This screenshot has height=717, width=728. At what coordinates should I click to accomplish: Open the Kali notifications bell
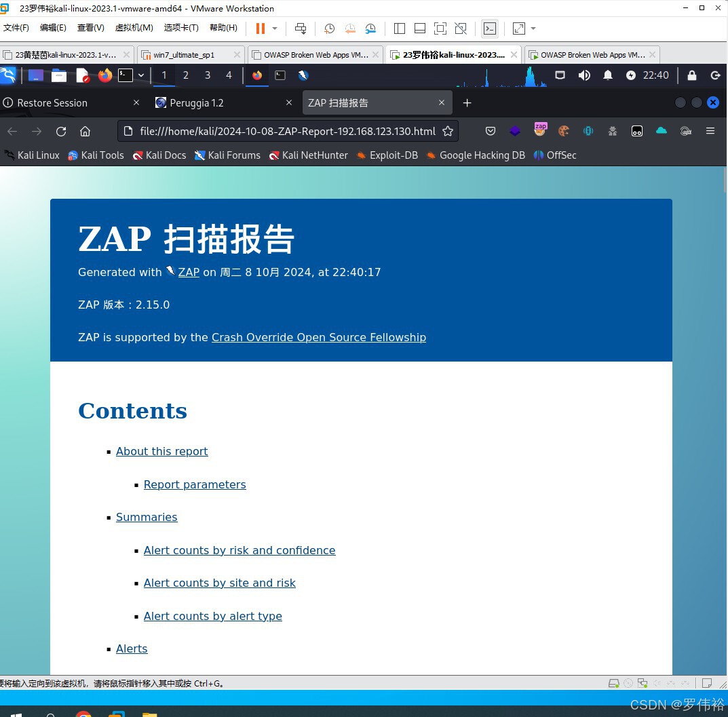coord(608,75)
